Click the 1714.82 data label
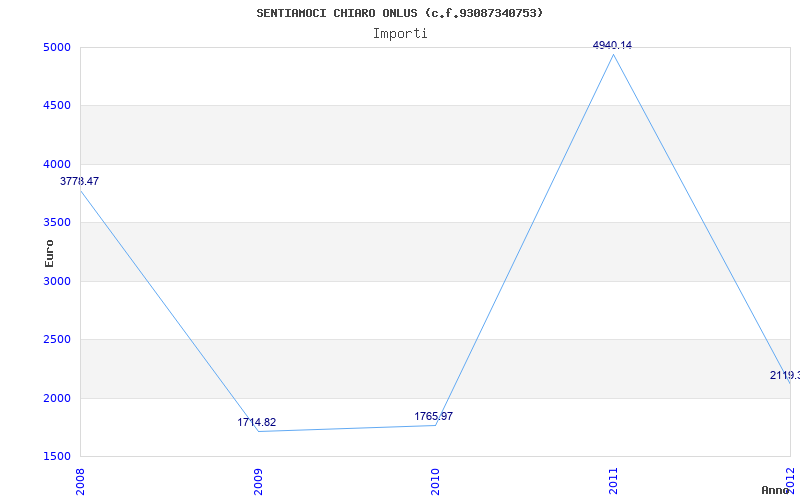The height and width of the screenshot is (500, 800). 257,422
